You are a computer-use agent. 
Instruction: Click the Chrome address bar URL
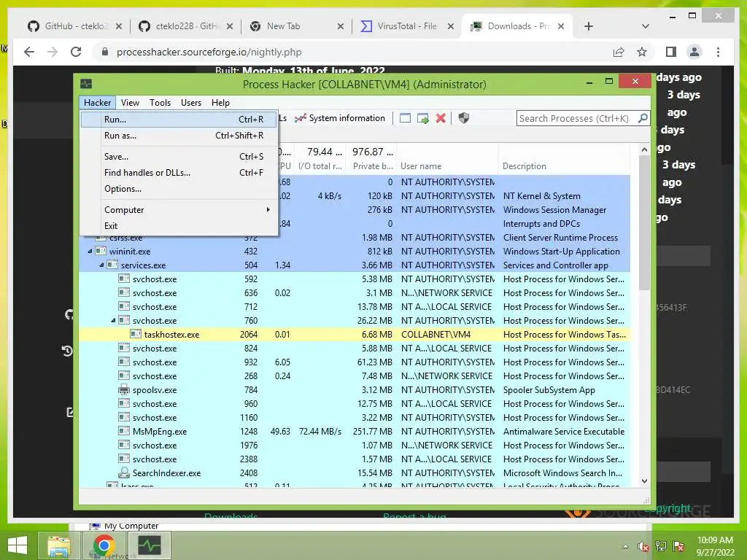[x=209, y=52]
